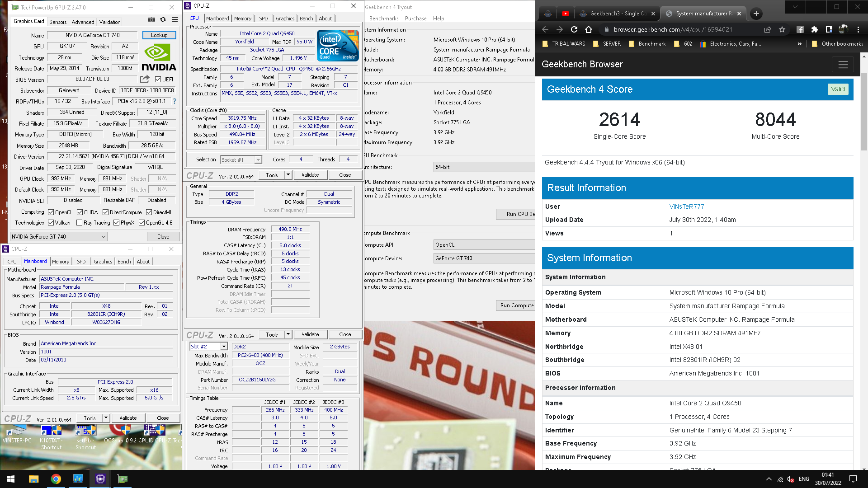Expand hidden bookmarks chevron

tap(799, 44)
